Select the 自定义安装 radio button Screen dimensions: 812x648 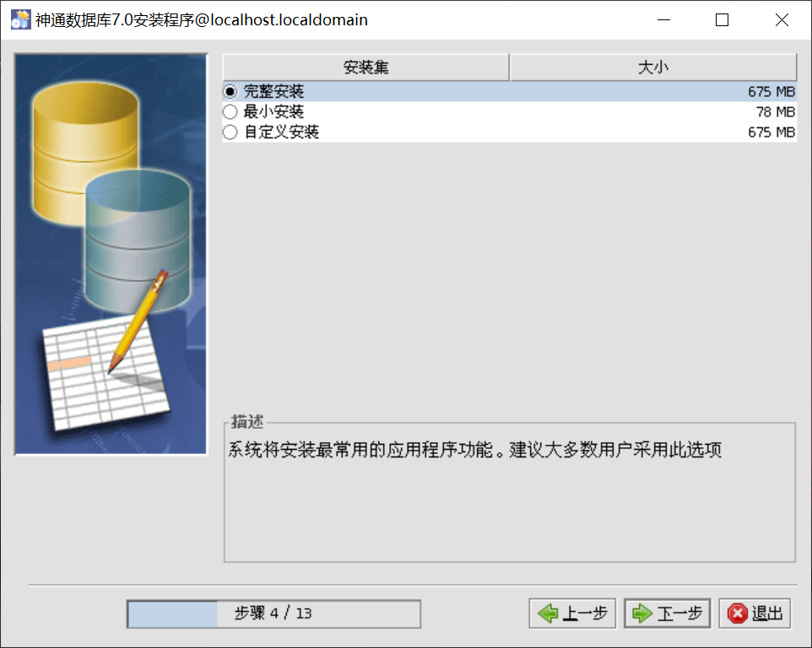point(230,132)
